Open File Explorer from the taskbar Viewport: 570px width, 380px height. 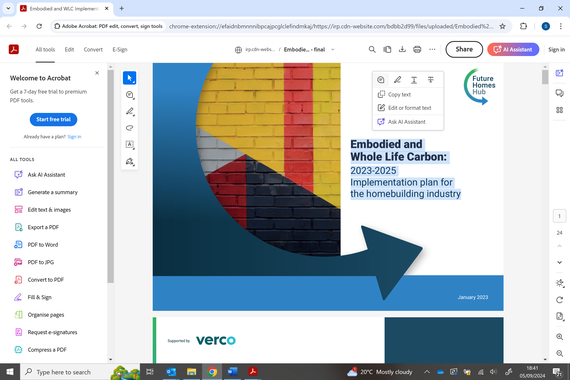191,372
